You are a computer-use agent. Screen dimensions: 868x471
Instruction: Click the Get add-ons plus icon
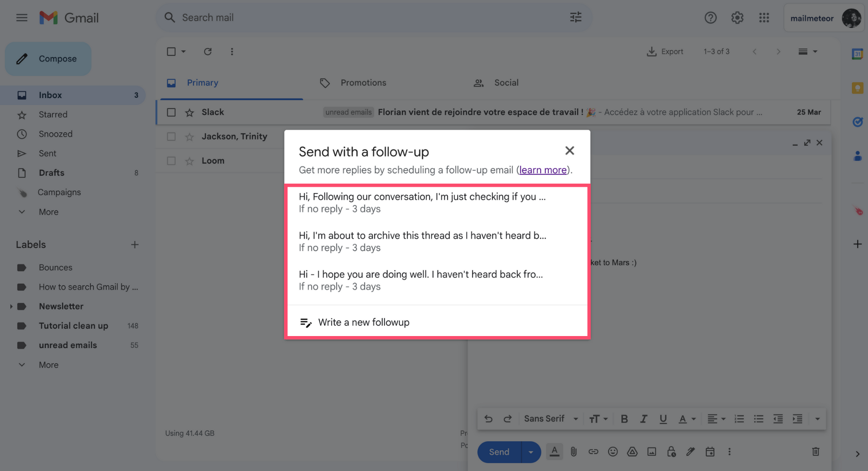pos(857,244)
